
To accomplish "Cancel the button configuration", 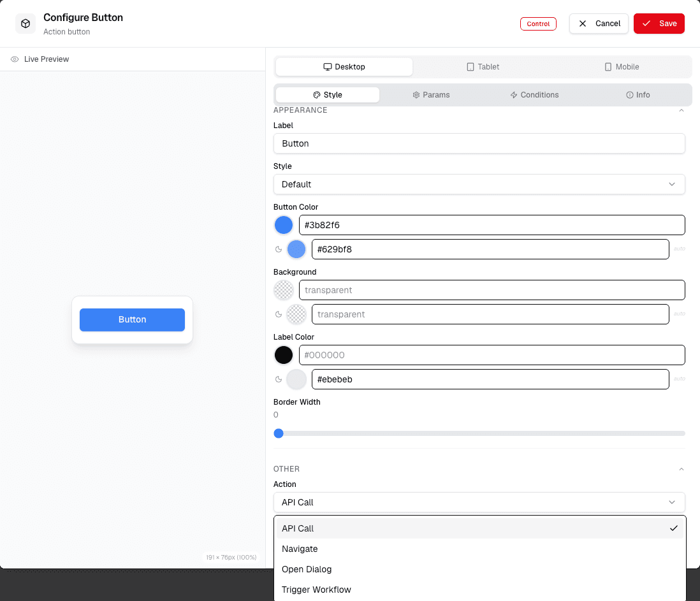I will [598, 24].
